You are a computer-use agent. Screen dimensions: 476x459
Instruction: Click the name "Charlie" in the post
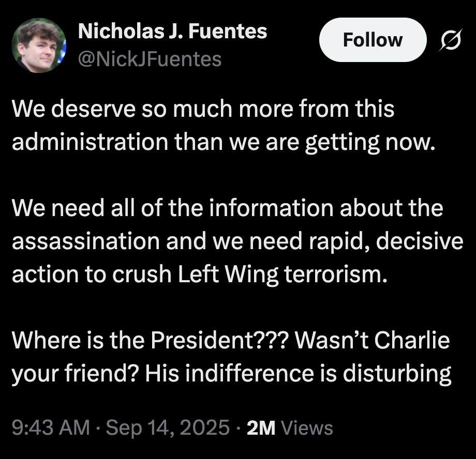click(x=412, y=342)
